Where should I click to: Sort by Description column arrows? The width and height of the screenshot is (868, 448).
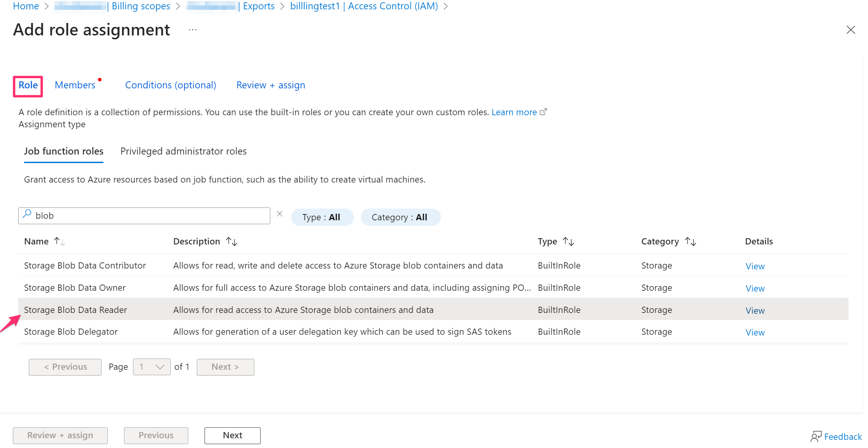point(232,241)
